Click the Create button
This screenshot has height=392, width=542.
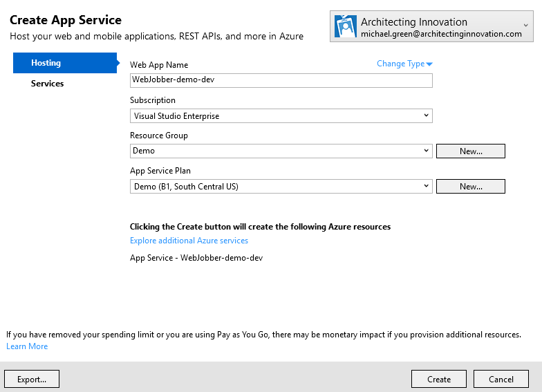coord(439,379)
